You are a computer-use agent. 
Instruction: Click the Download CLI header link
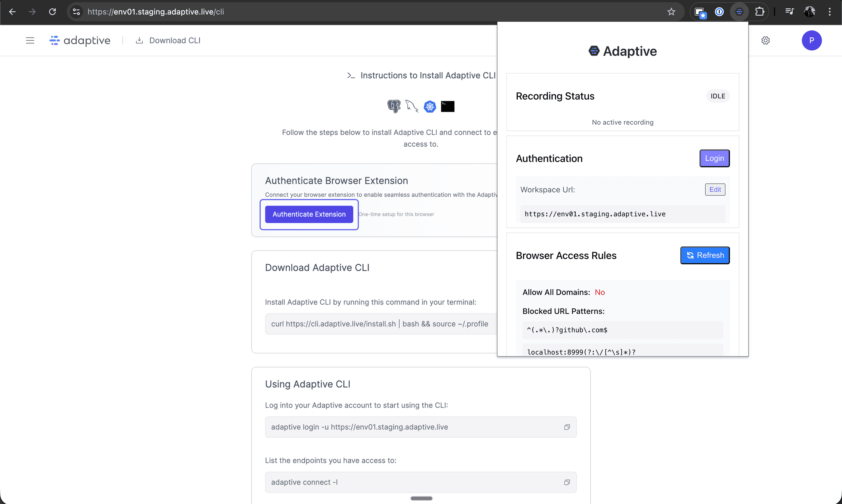[168, 40]
